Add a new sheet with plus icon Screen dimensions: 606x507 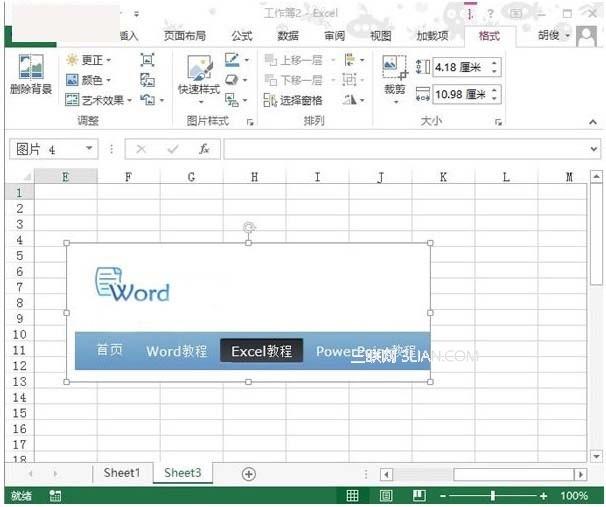tap(249, 474)
